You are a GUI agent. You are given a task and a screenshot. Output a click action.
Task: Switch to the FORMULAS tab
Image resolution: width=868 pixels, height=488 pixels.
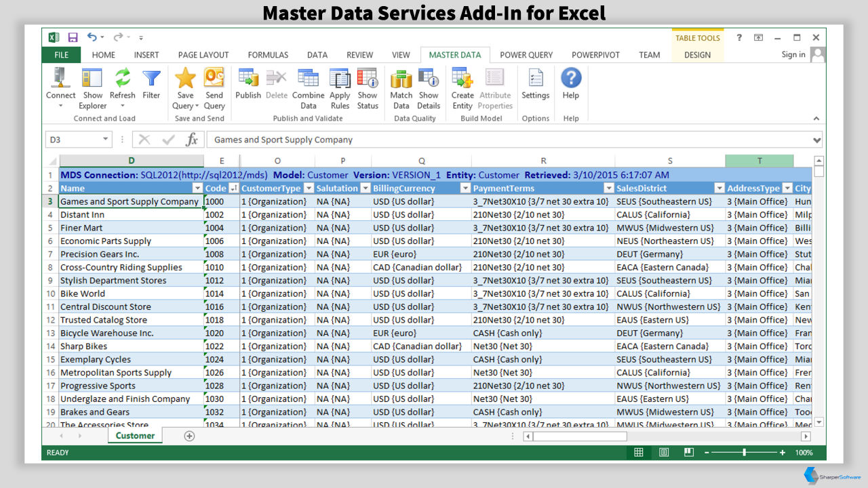point(268,55)
